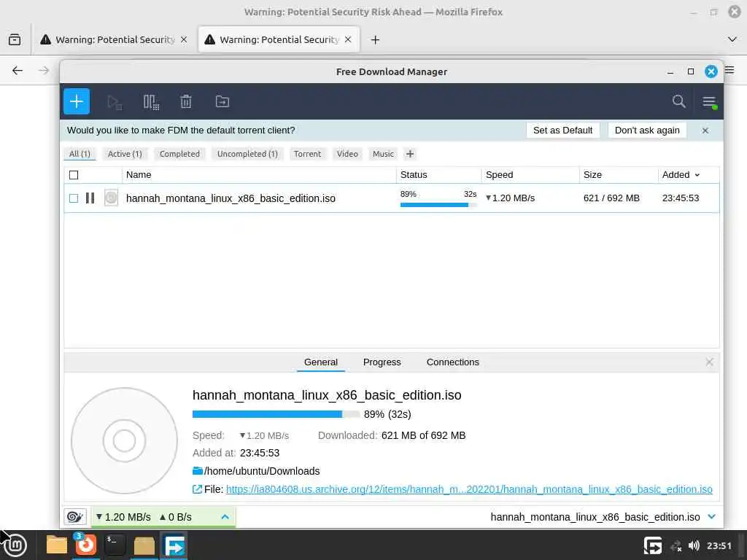The height and width of the screenshot is (560, 747).
Task: Open the volume control in tray
Action: [694, 545]
